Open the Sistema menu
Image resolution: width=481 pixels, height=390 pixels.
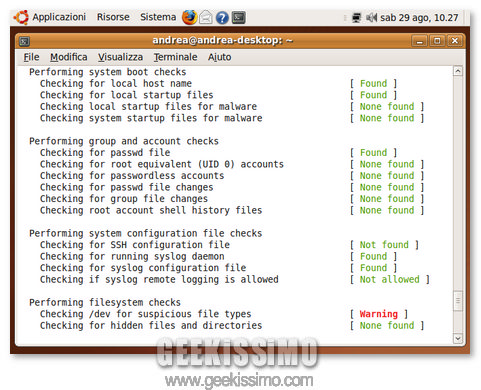[x=158, y=17]
